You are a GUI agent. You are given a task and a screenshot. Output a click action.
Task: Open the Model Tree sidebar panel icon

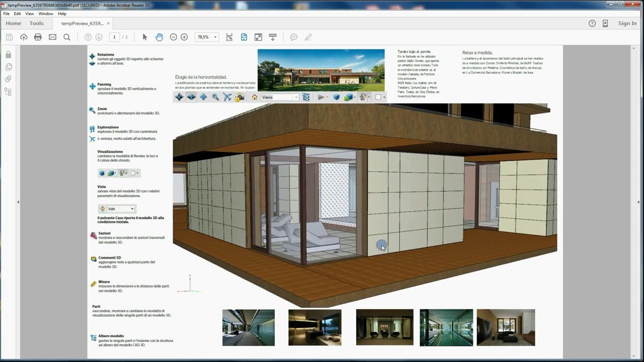coord(8,92)
